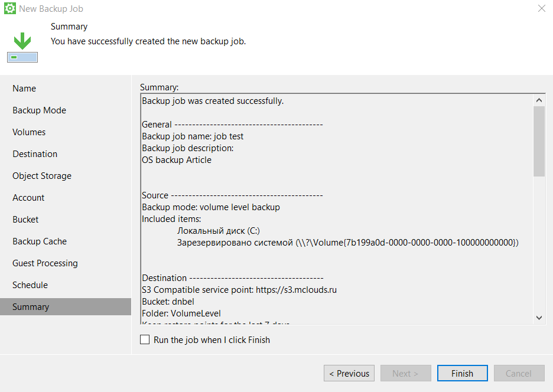Viewport: 553px width, 392px height.
Task: Open the Backup Cache step
Action: (40, 241)
